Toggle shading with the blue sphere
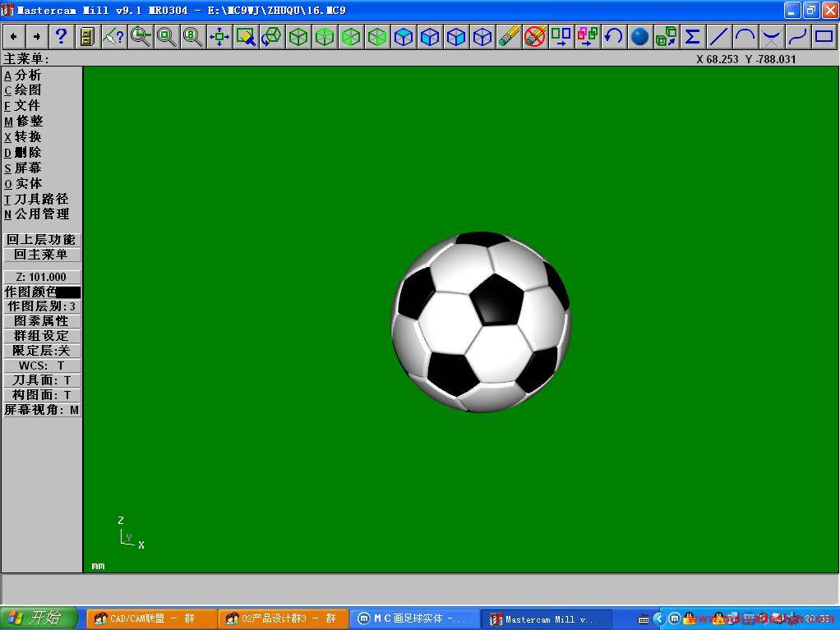This screenshot has width=840, height=630. point(640,36)
